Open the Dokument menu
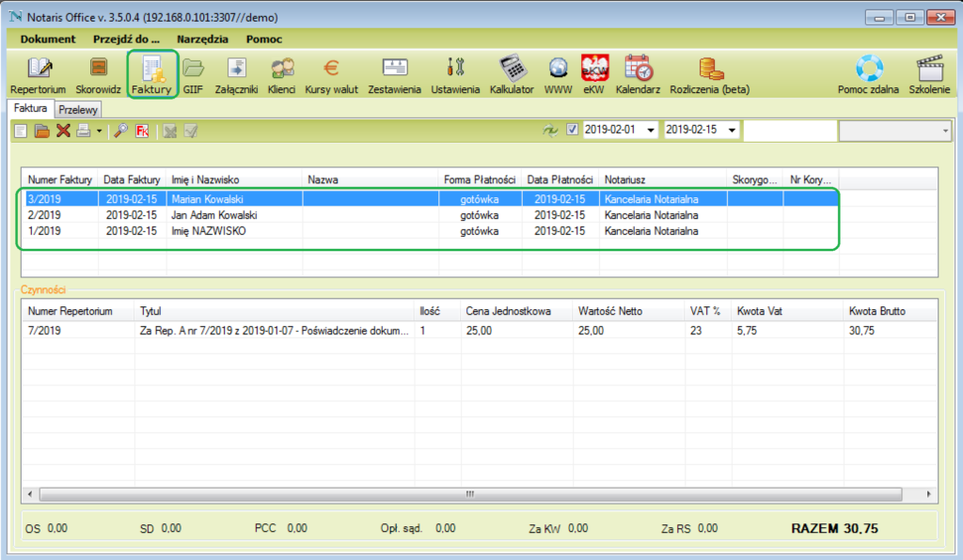963x560 pixels. tap(48, 39)
